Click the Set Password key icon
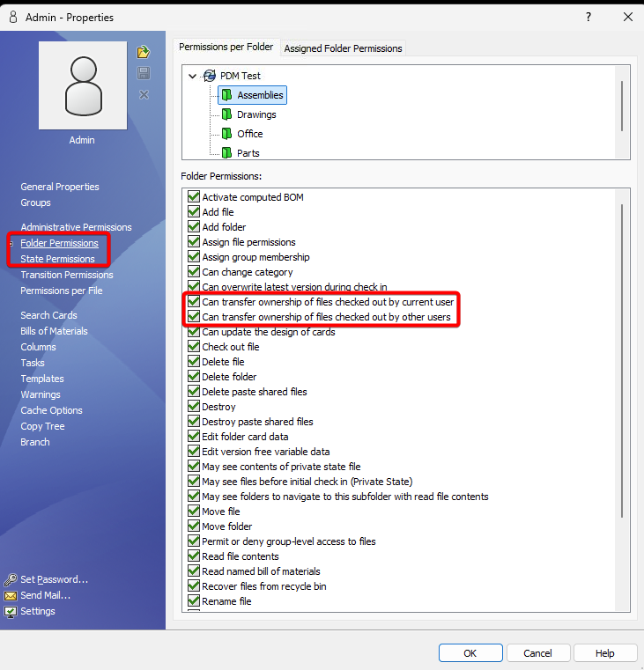644x670 pixels. coord(11,579)
